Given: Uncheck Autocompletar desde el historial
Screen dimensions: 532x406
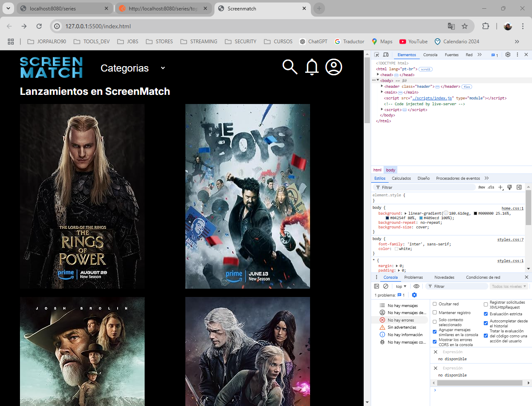Looking at the screenshot, I should [x=486, y=323].
